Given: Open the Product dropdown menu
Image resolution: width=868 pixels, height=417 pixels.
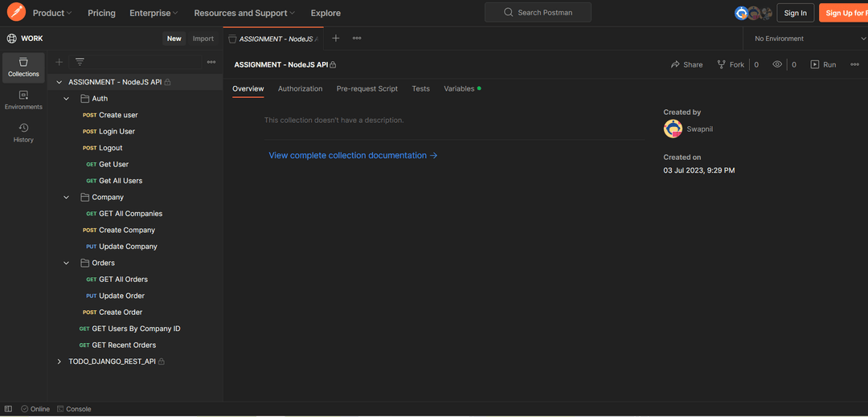Looking at the screenshot, I should pos(52,13).
